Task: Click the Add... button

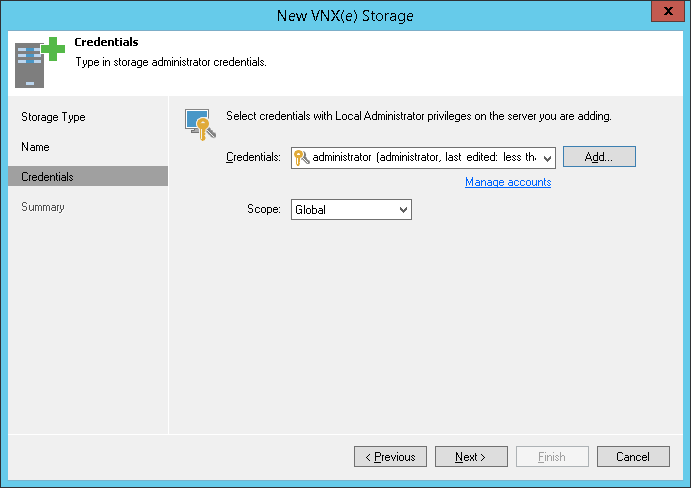Action: click(x=599, y=156)
